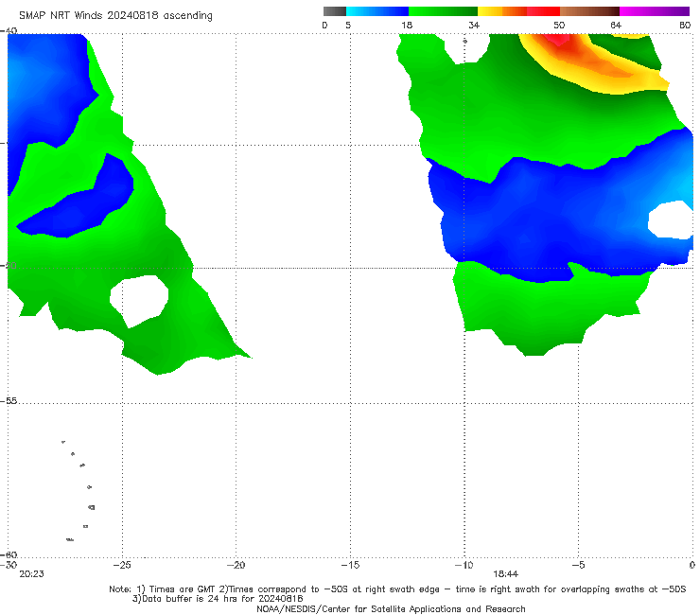The image size is (700, 615).
Task: Click the longitude label '-5' on bottom axis
Action: pyautogui.click(x=579, y=565)
